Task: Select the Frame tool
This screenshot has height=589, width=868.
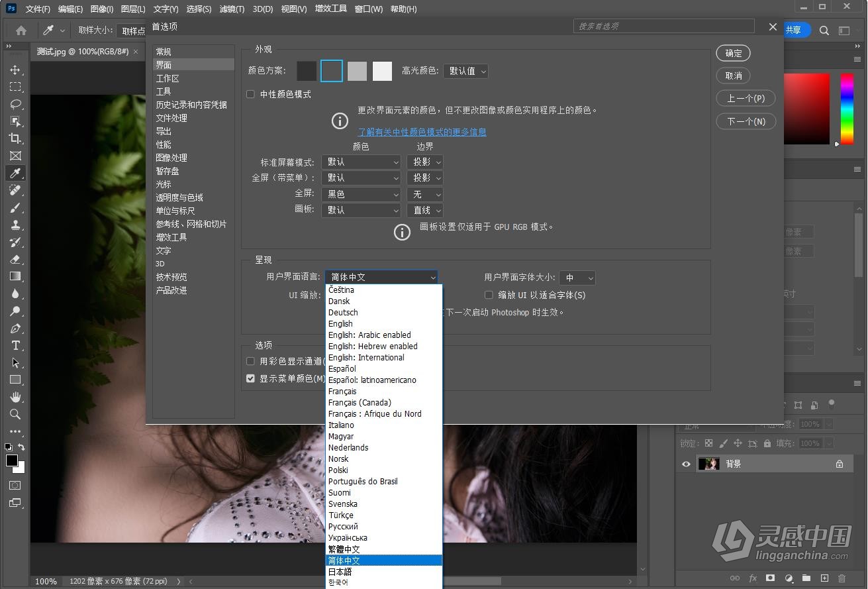Action: 15,156
